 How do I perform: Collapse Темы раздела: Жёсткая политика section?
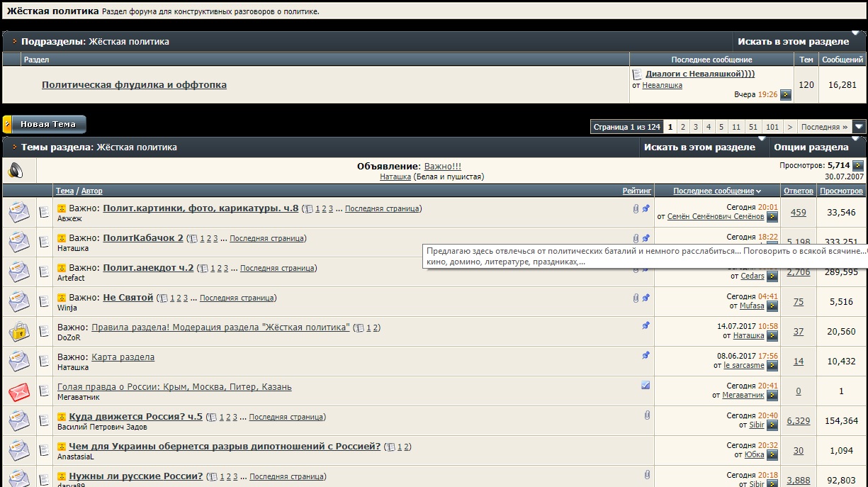(x=14, y=147)
